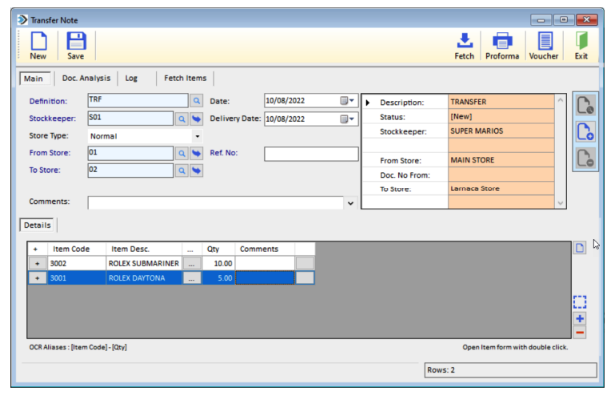Switch to the Main tab
This screenshot has width=613, height=399.
34,79
